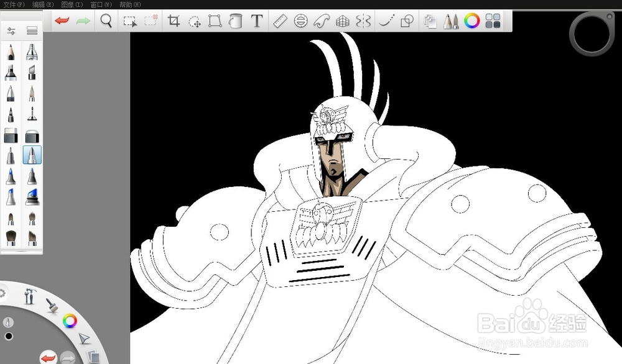Open the Color editor wheel in toolbar
Image resolution: width=622 pixels, height=364 pixels.
click(x=472, y=20)
